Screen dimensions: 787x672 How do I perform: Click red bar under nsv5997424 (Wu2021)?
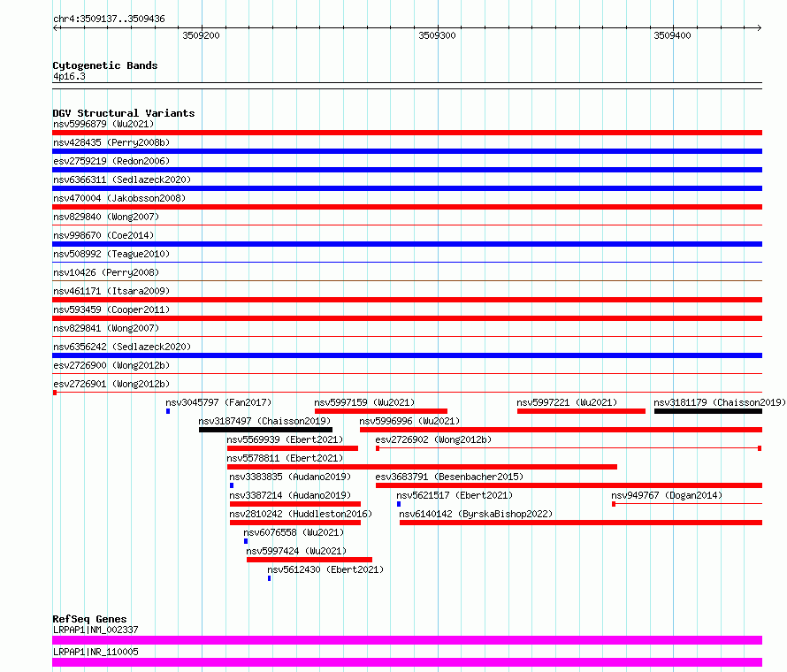tap(309, 560)
